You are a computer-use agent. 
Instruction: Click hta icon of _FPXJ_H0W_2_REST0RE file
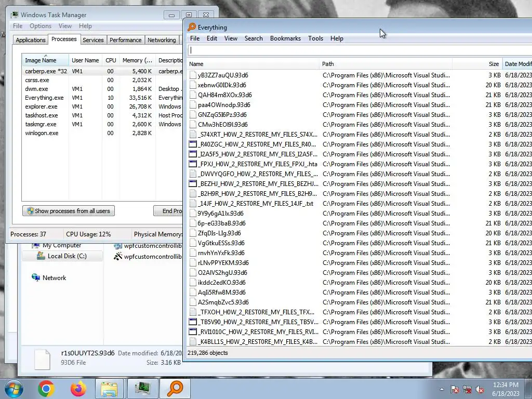193,164
